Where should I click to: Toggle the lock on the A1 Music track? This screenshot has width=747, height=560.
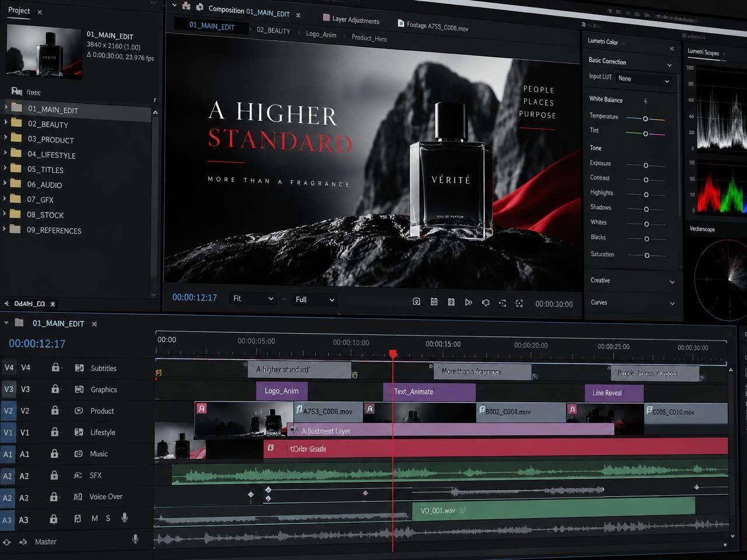(x=54, y=453)
